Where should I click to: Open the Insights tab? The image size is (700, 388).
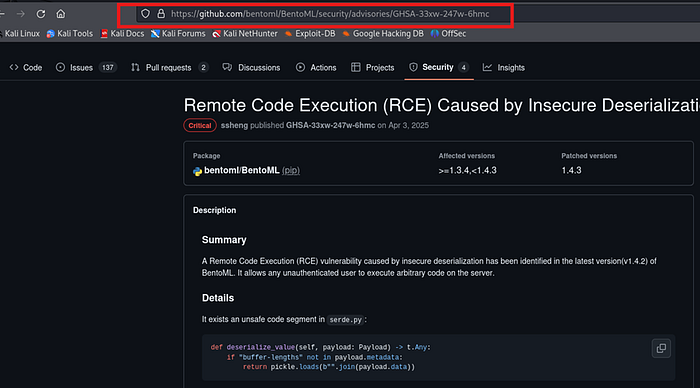[x=504, y=67]
